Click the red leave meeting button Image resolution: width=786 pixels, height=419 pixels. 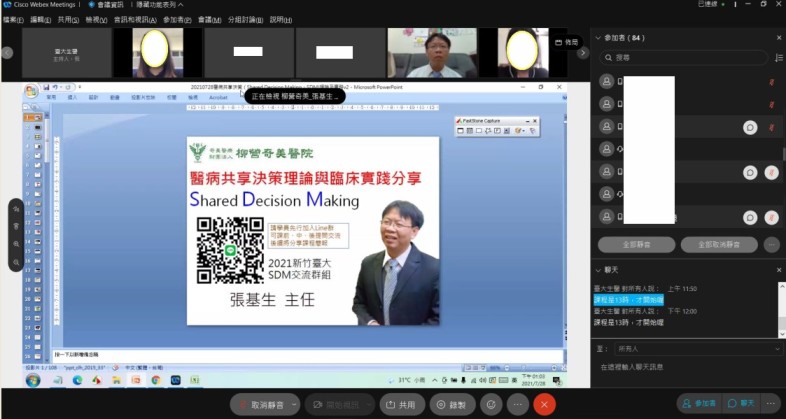[x=544, y=404]
